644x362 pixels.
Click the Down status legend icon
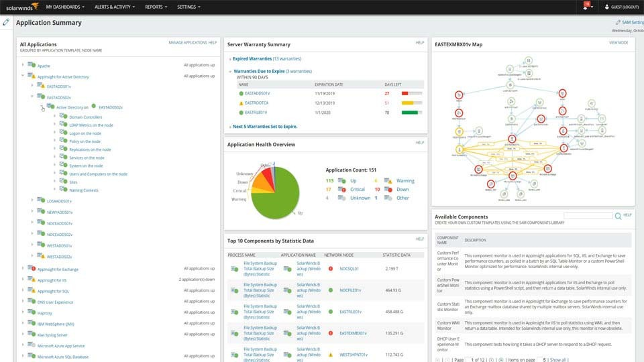pyautogui.click(x=388, y=189)
